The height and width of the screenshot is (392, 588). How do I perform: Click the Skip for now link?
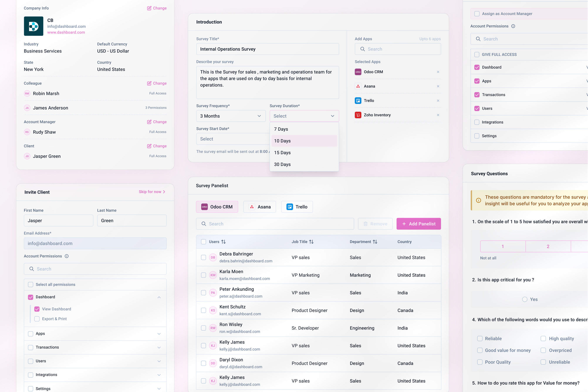(150, 191)
